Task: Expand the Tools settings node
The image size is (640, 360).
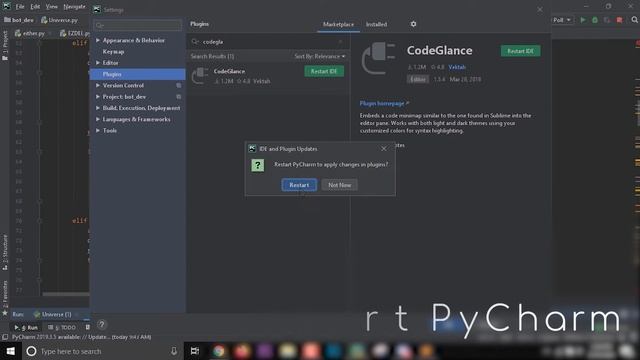Action: point(98,131)
